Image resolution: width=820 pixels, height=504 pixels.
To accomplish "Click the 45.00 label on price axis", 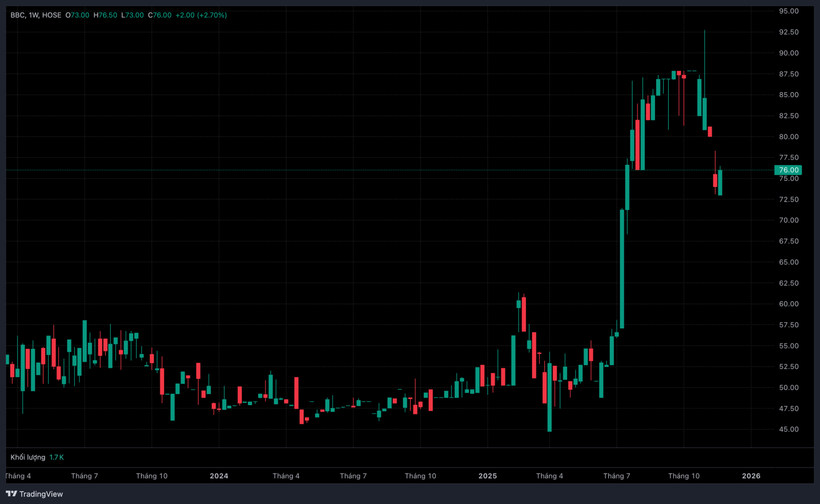I will coord(789,429).
